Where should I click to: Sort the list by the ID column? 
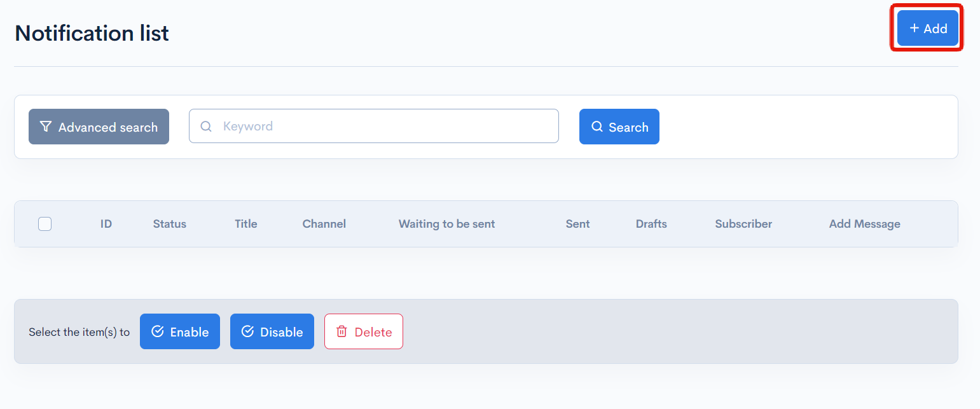tap(106, 224)
